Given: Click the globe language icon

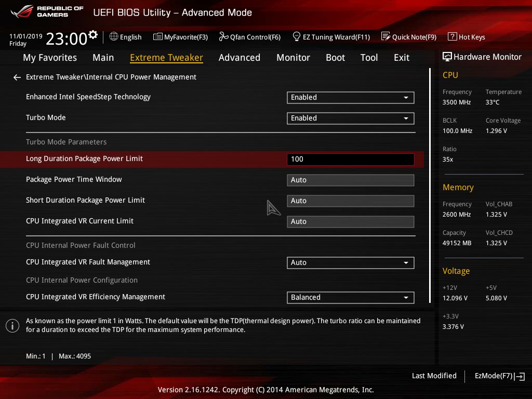Looking at the screenshot, I should (114, 36).
